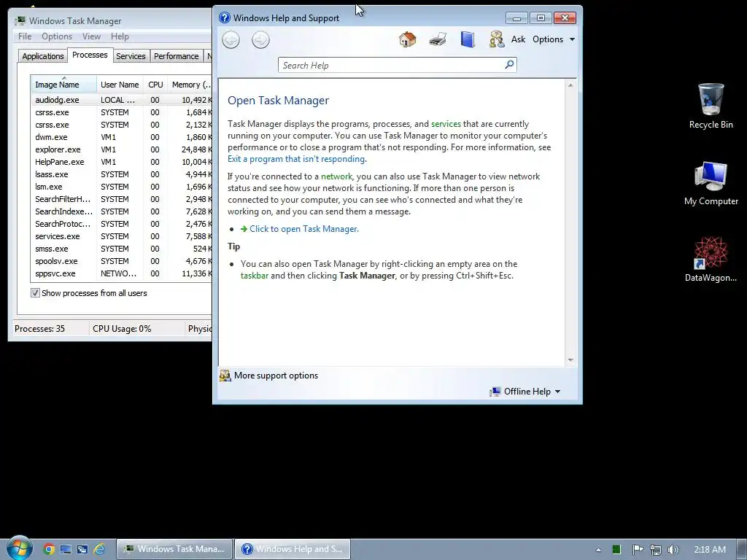This screenshot has width=747, height=560.
Task: Select the services.exe process row
Action: 122,236
